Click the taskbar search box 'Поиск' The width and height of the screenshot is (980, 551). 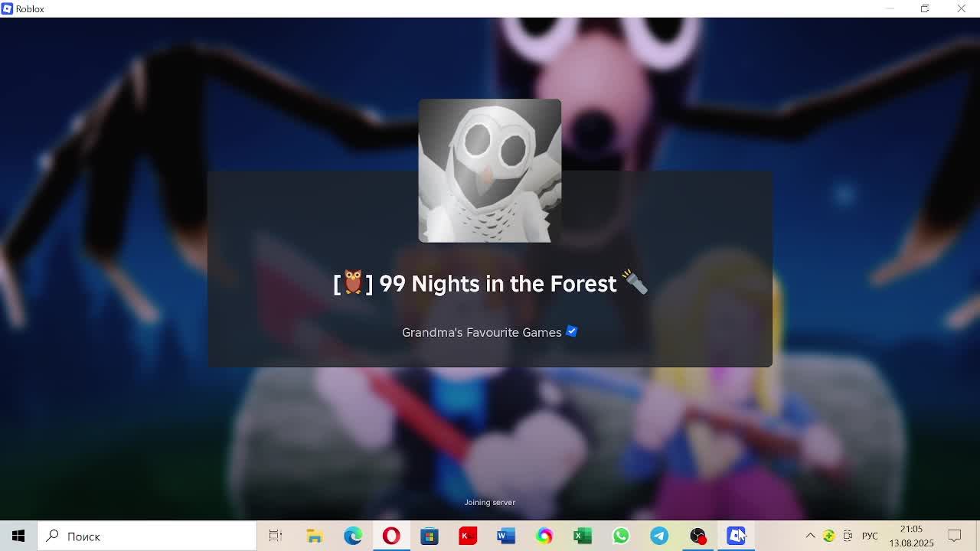(x=147, y=536)
